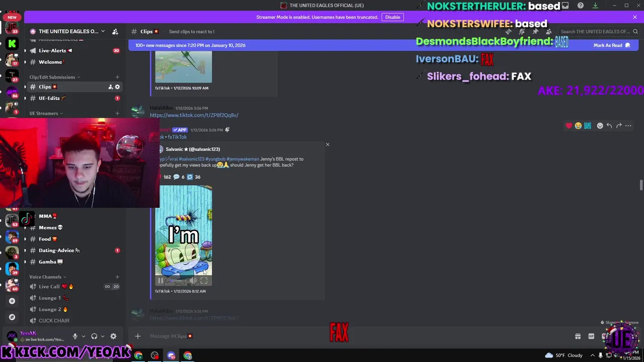Screen dimensions: 644x362
Task: Open server icon with 27 badge
Action: [x=12, y=76]
